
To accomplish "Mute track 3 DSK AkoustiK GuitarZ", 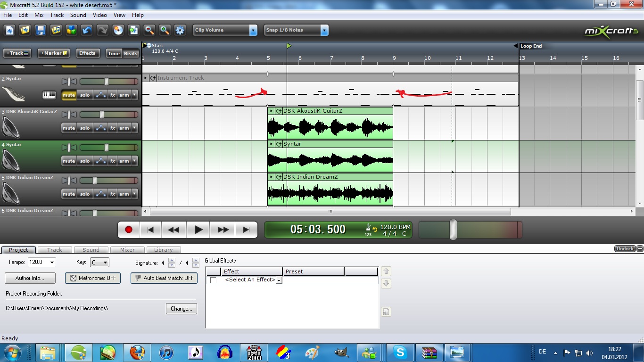I will click(x=69, y=128).
